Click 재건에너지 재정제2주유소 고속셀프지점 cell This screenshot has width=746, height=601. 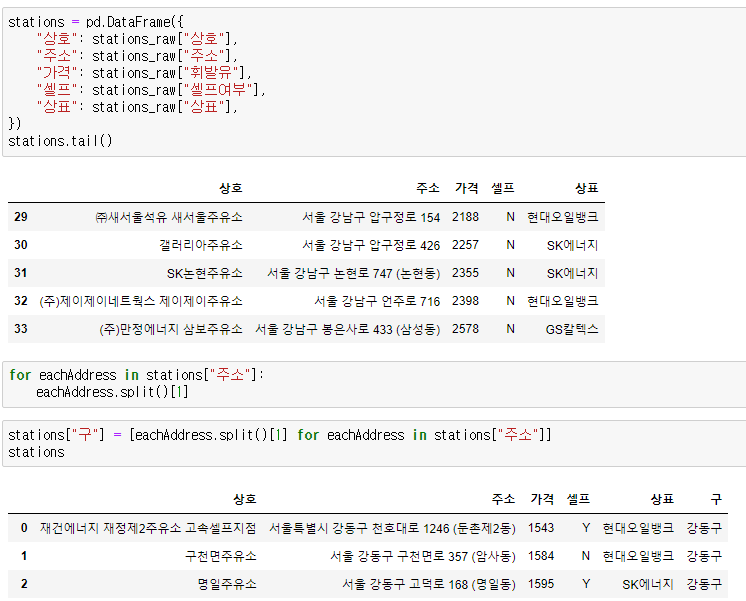point(148,528)
